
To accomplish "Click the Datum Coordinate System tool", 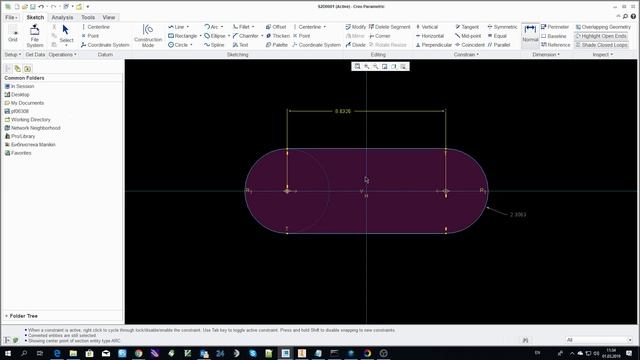I will click(105, 45).
